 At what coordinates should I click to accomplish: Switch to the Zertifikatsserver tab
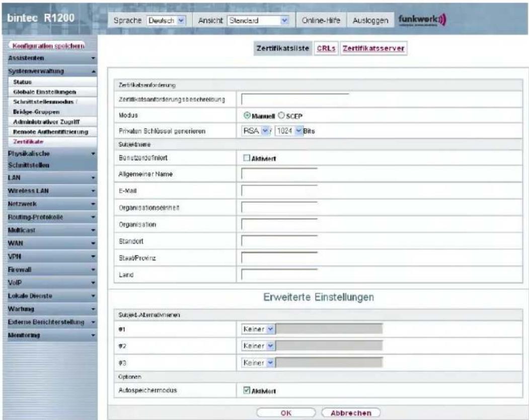tap(373, 48)
